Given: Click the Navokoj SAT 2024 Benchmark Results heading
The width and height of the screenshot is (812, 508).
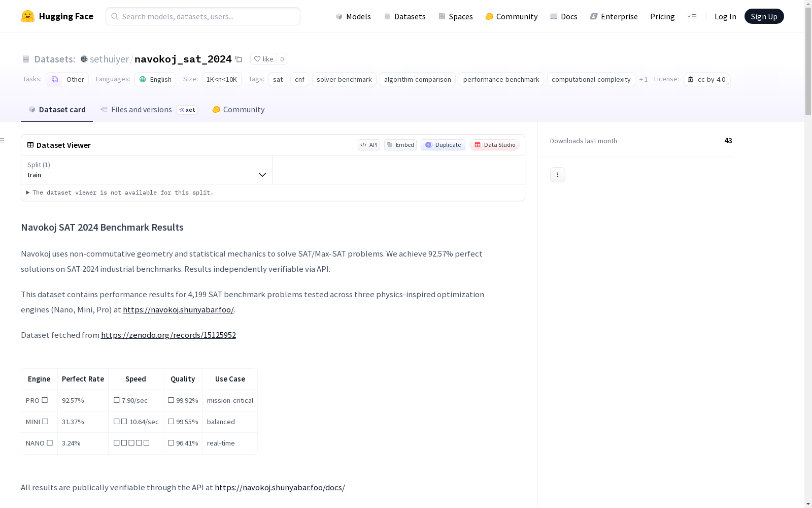Looking at the screenshot, I should tap(102, 227).
